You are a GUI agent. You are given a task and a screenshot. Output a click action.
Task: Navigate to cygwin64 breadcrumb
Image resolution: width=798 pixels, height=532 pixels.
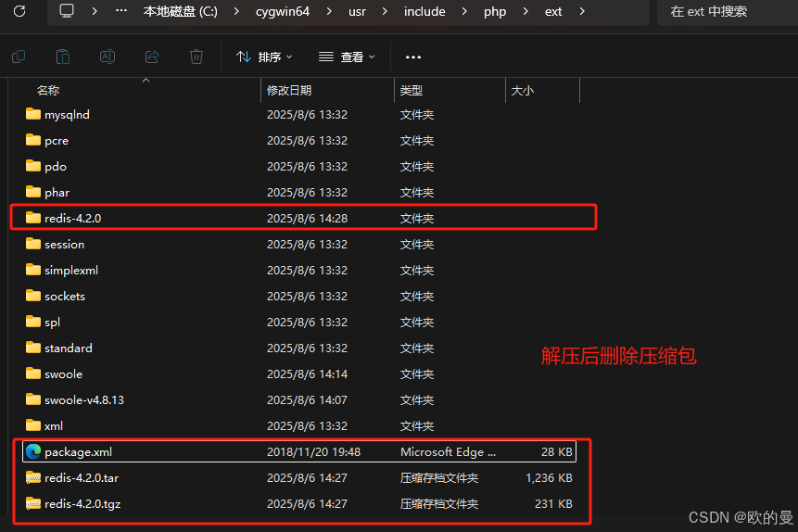283,11
